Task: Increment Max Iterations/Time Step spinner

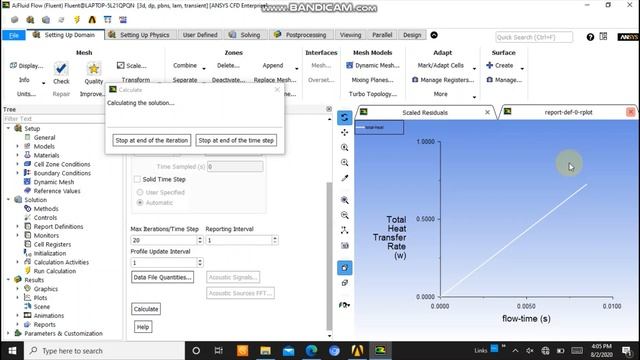Action: click(200, 238)
